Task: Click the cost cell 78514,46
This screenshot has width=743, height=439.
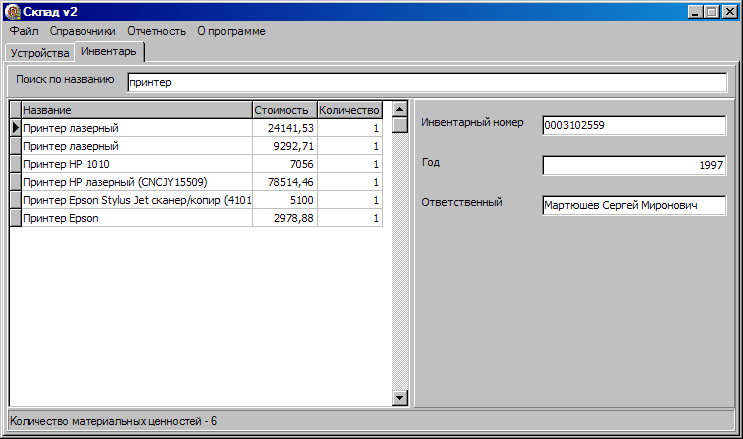Action: [x=285, y=182]
